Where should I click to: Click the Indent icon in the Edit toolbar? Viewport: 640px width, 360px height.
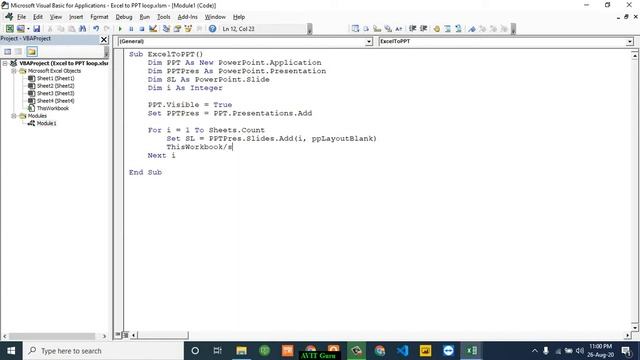[412, 29]
